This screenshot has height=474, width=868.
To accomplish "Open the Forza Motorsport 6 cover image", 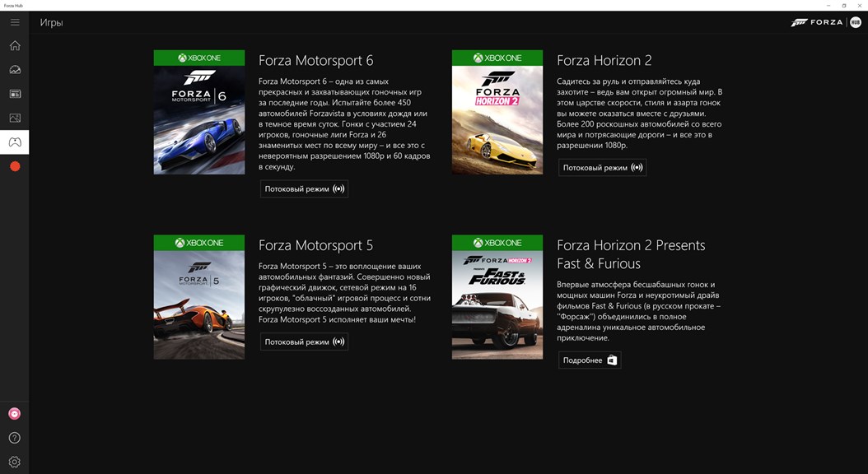I will pyautogui.click(x=198, y=113).
